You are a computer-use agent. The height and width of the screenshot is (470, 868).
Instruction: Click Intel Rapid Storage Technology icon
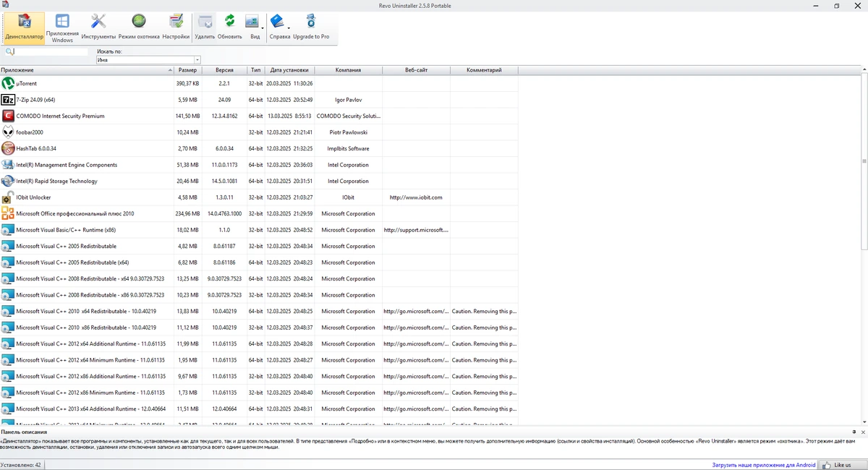coord(8,181)
